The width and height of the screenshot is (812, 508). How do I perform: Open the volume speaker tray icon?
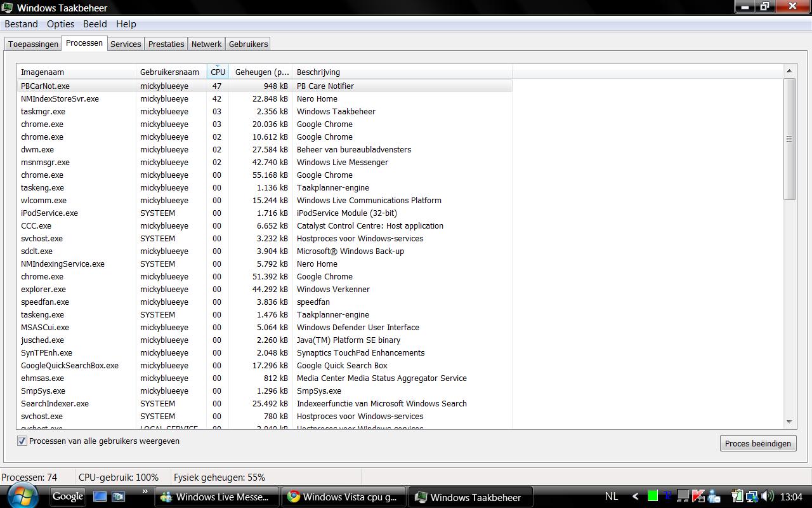(767, 496)
